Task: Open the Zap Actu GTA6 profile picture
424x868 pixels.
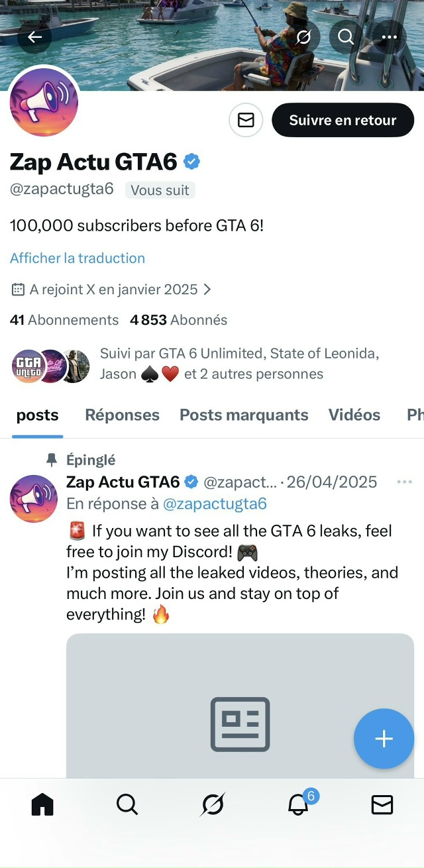Action: click(44, 102)
